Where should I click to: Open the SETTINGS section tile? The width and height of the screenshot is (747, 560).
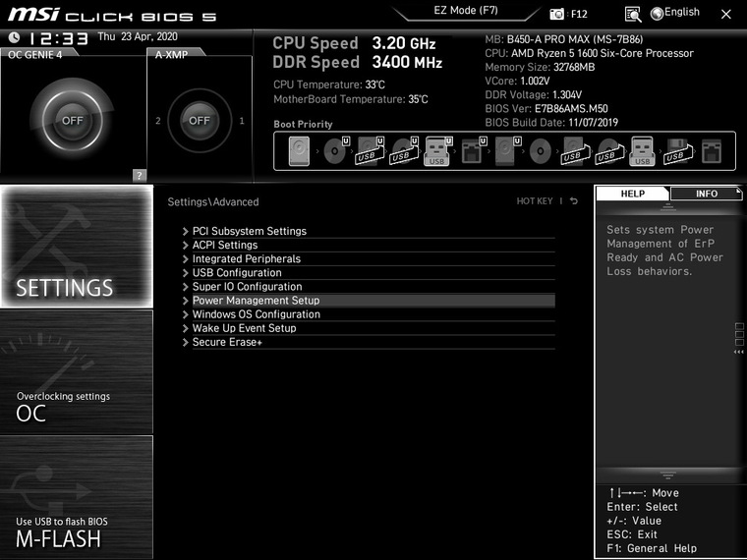click(x=77, y=247)
